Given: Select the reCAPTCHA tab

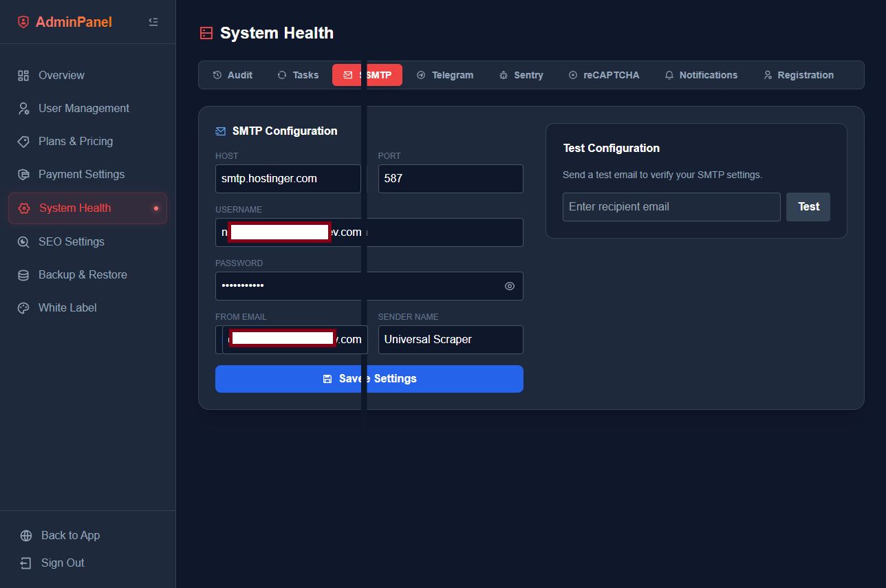Looking at the screenshot, I should 604,75.
